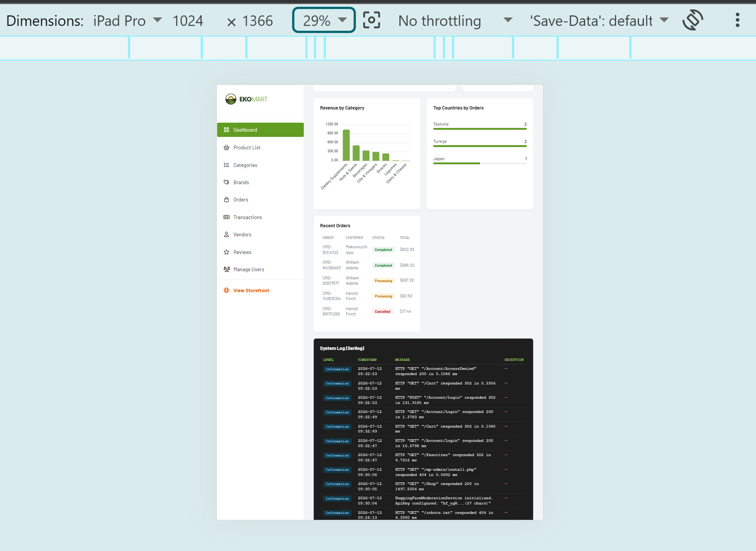Open the three-dot more options menu
The width and height of the screenshot is (756, 551).
click(x=737, y=20)
